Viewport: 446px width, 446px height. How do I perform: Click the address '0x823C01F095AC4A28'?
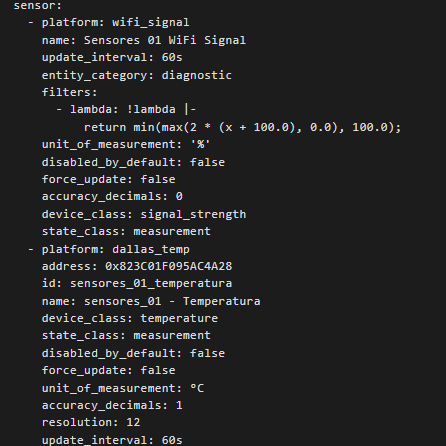coord(168,266)
